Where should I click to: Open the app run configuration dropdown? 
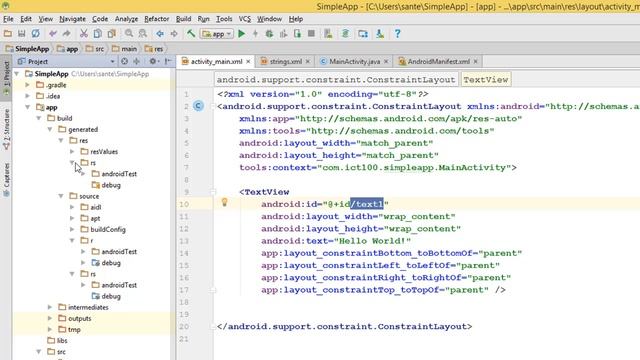point(217,34)
